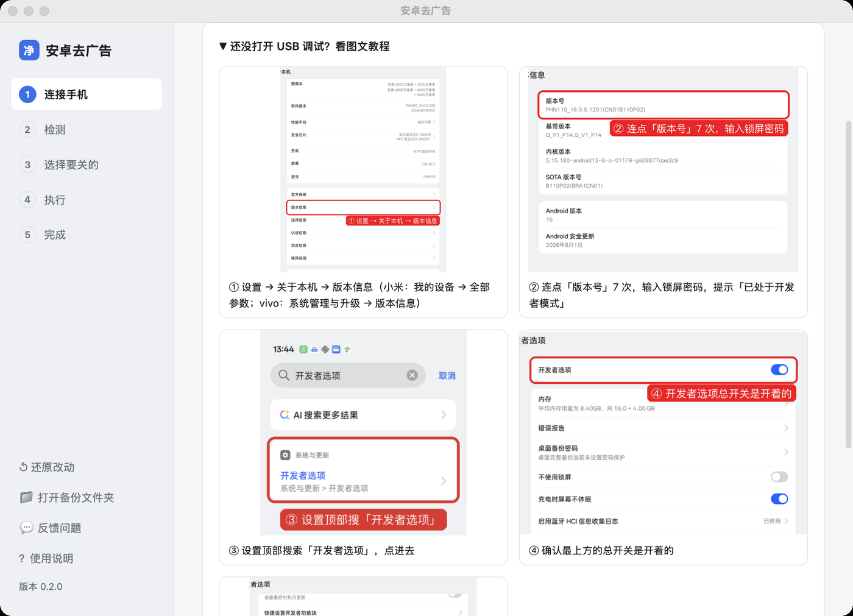Click 反馈问题 feedback link
853x616 pixels.
coord(51,528)
